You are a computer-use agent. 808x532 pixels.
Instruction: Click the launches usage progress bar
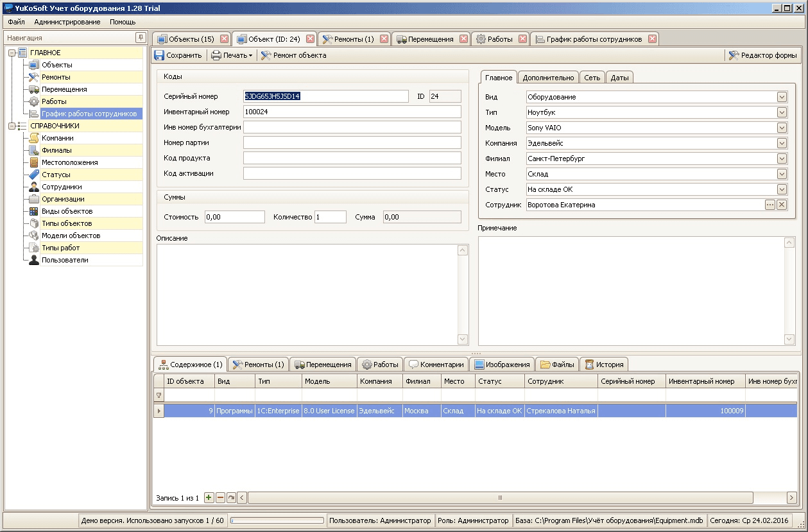pos(277,520)
